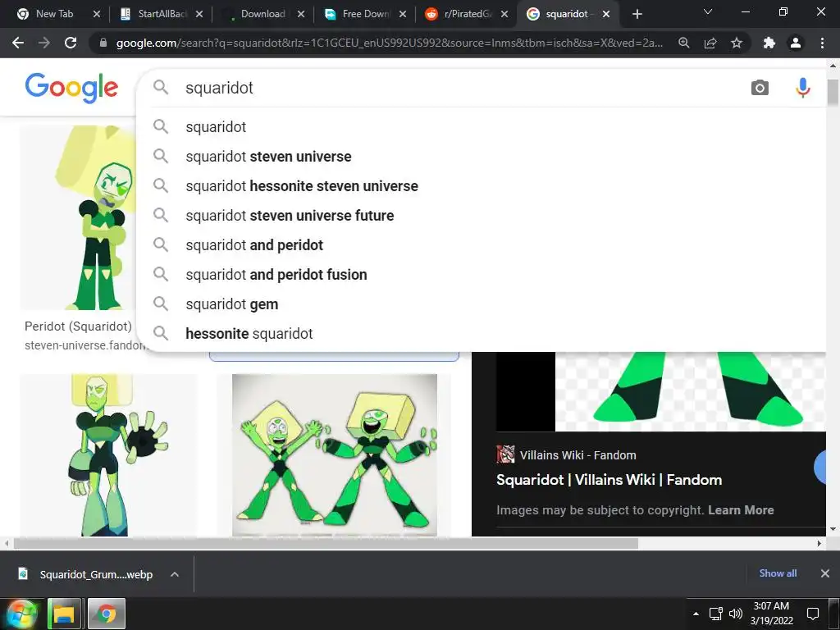840x630 pixels.
Task: Open options for Squaridot_Grum download
Action: 174,574
